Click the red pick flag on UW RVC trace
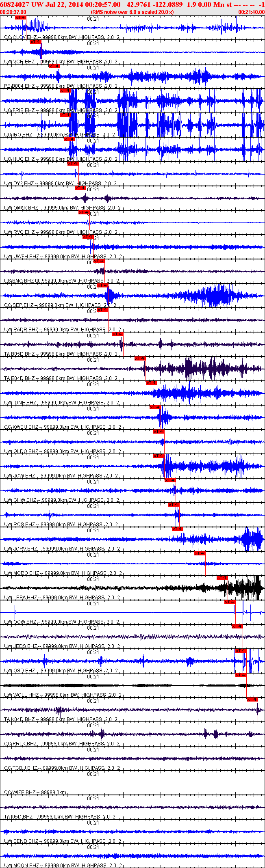 [84, 212]
